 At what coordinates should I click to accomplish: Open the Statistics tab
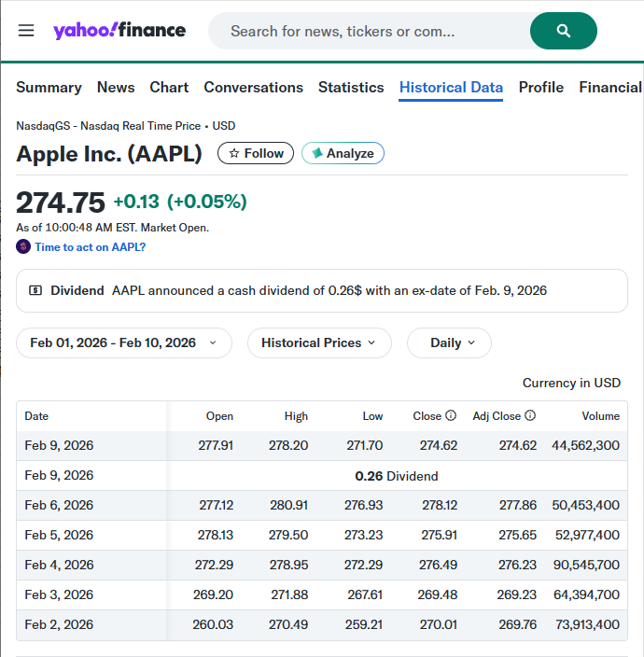point(351,87)
